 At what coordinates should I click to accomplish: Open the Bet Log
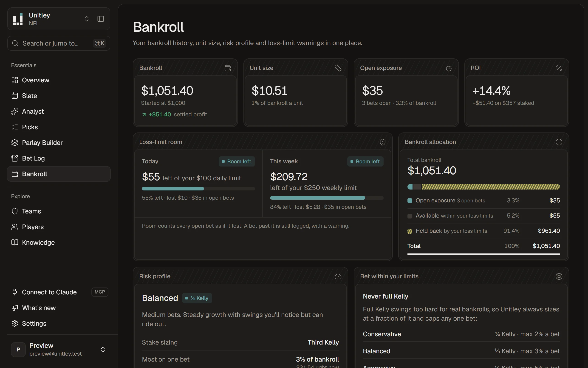click(x=59, y=158)
